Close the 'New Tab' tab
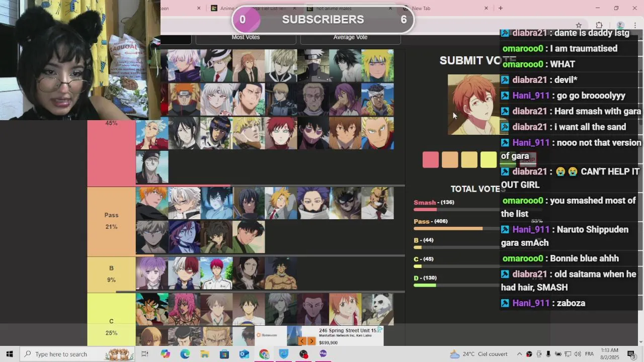Screen dimensions: 644x362 point(486,8)
